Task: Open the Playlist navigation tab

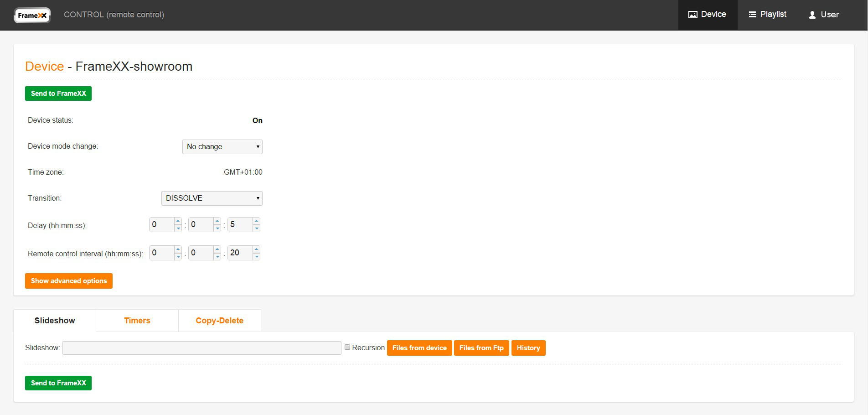Action: pos(768,15)
